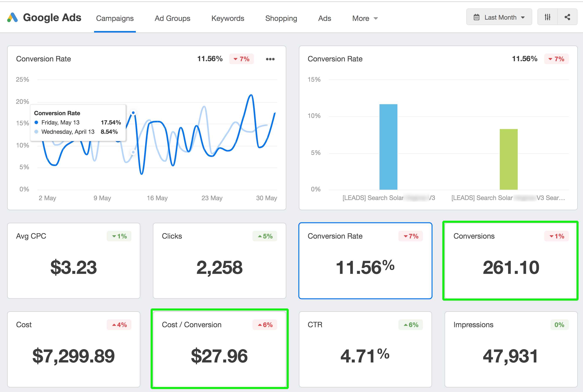Click the '30 May' x-axis label
583x392 pixels.
tap(267, 198)
